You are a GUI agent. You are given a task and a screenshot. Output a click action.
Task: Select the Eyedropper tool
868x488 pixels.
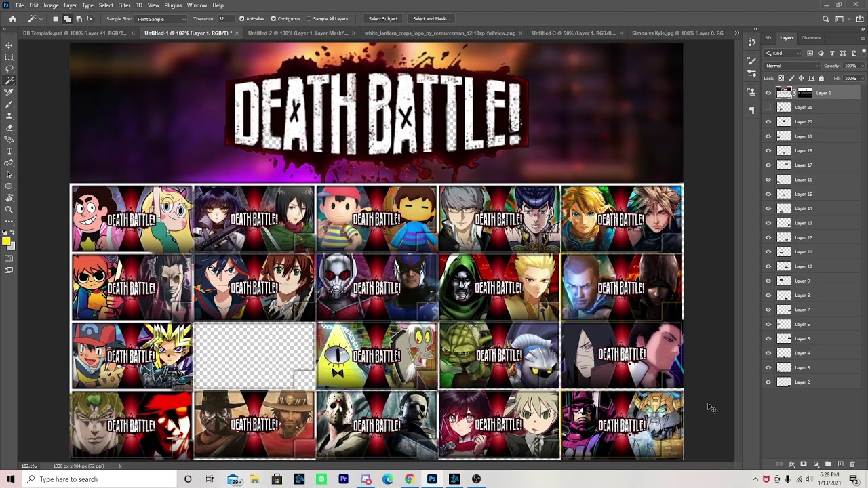click(9, 92)
